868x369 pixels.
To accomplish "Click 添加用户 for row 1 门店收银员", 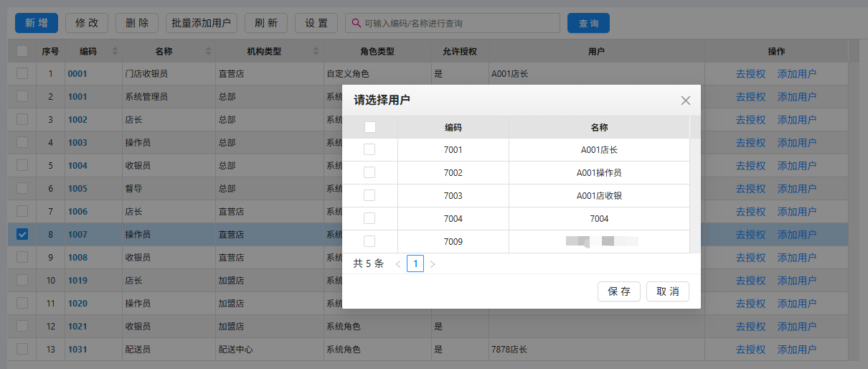I will [797, 73].
